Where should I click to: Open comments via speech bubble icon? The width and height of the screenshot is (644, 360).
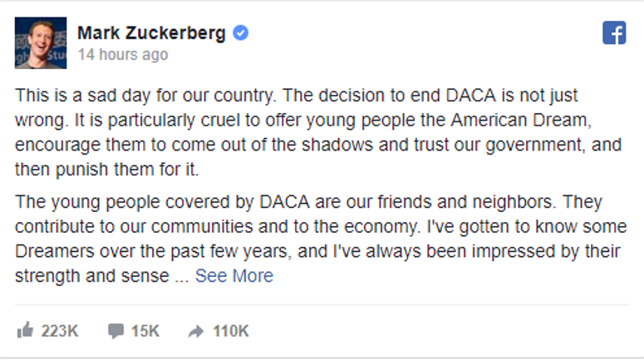pos(116,331)
